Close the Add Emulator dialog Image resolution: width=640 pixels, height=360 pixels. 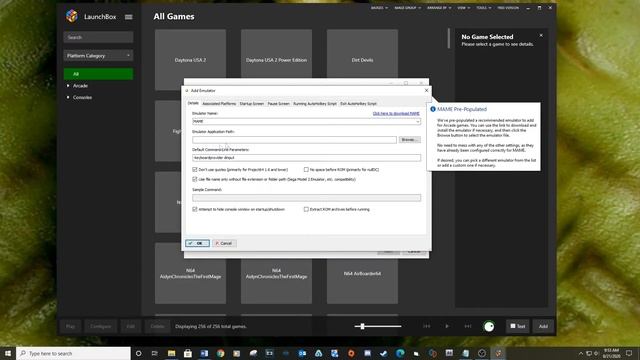tap(427, 90)
